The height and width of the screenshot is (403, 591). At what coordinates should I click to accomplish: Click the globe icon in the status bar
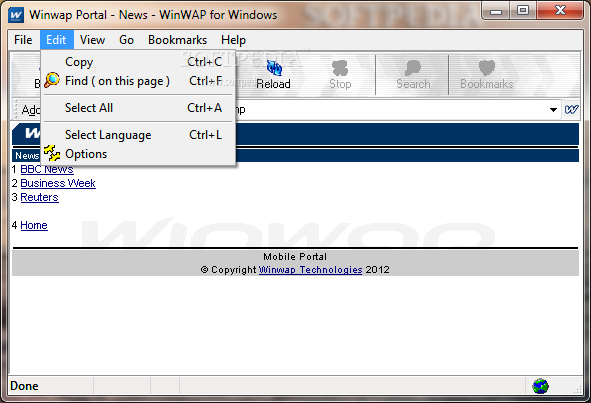(540, 386)
